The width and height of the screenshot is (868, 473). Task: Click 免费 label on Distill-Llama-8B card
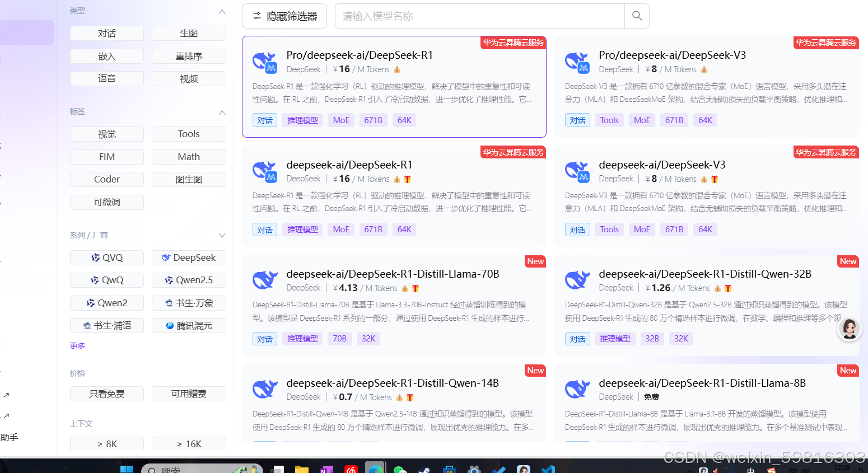[x=651, y=397]
